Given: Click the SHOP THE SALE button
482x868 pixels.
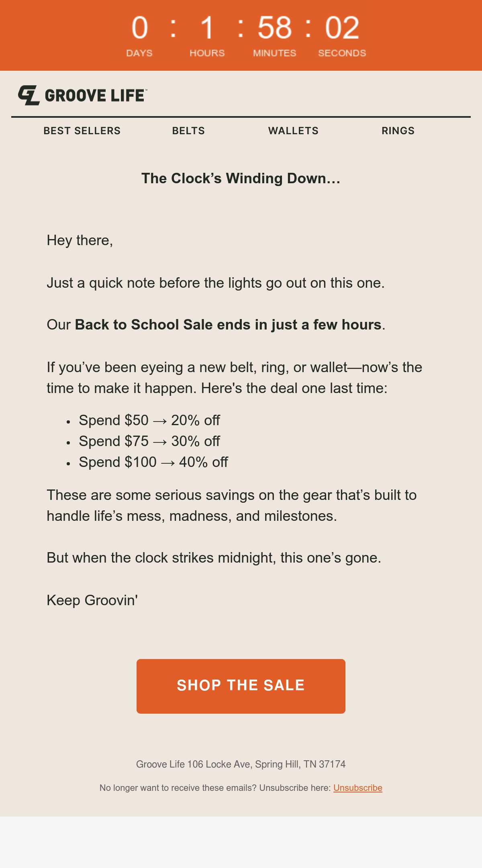Looking at the screenshot, I should tap(241, 686).
